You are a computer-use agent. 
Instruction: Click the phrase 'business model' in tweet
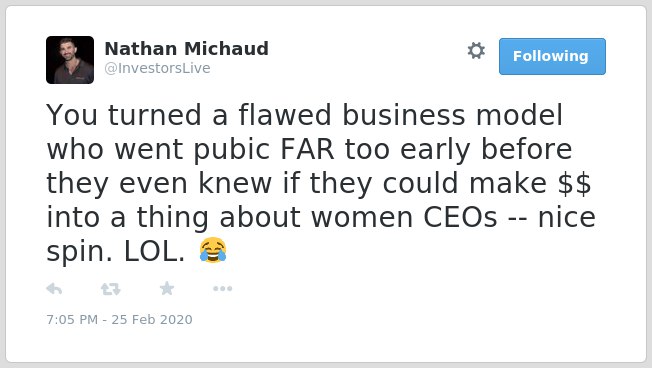[x=452, y=115]
